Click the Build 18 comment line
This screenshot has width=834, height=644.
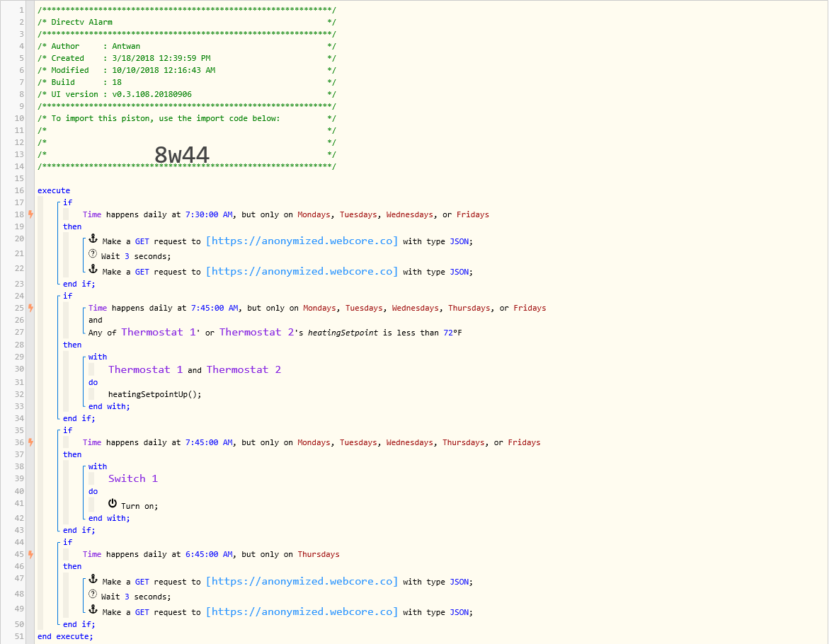(x=187, y=82)
